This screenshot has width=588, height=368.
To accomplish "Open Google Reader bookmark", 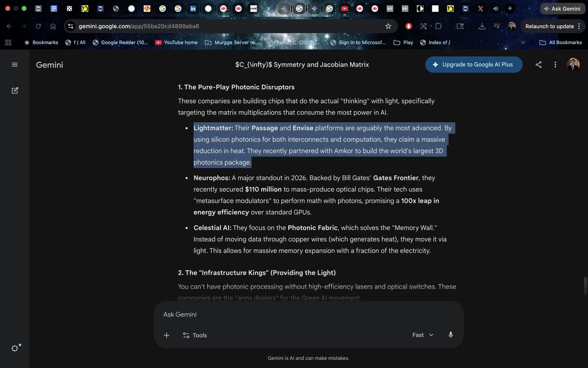I will [x=120, y=43].
